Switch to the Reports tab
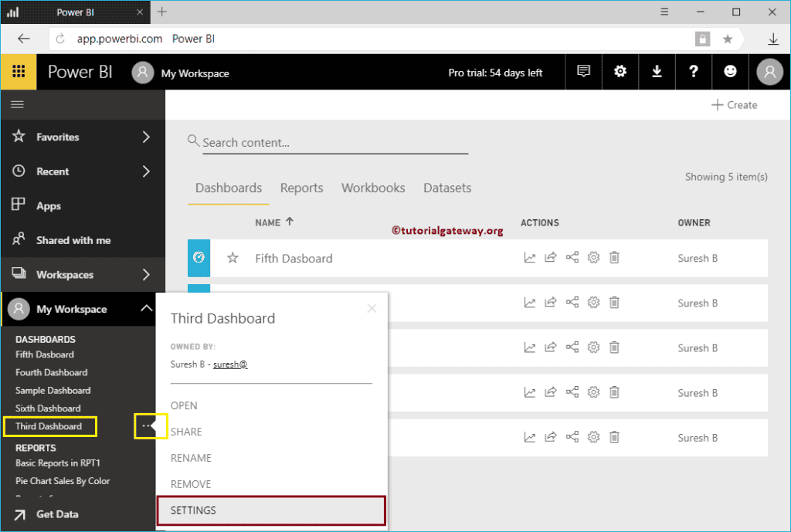791x532 pixels. tap(301, 188)
